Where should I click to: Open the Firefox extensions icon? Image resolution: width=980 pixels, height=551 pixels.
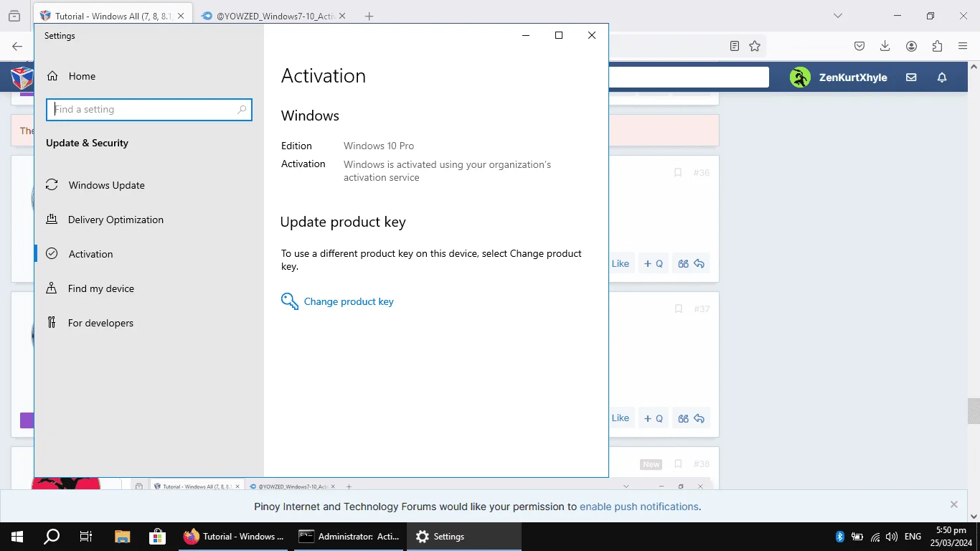click(937, 46)
